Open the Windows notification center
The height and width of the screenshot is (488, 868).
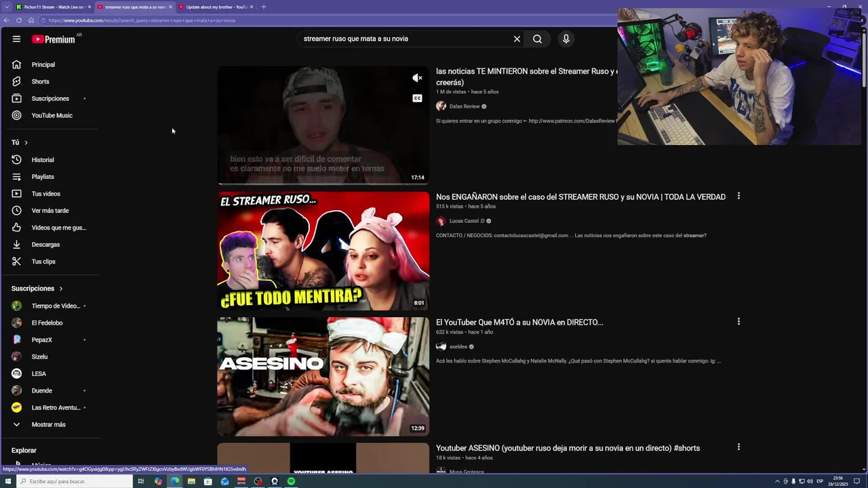tap(856, 481)
